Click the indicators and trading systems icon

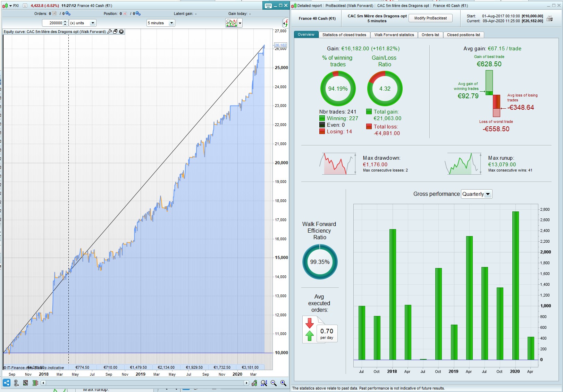231,23
